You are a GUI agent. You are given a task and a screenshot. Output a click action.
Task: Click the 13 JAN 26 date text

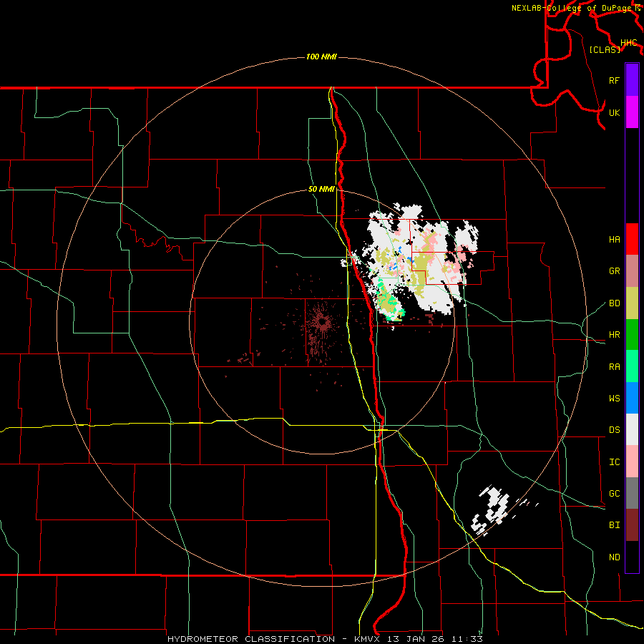416,639
